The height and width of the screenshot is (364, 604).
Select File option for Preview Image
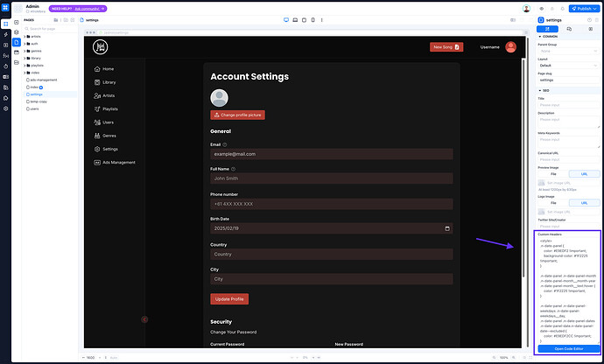[553, 174]
